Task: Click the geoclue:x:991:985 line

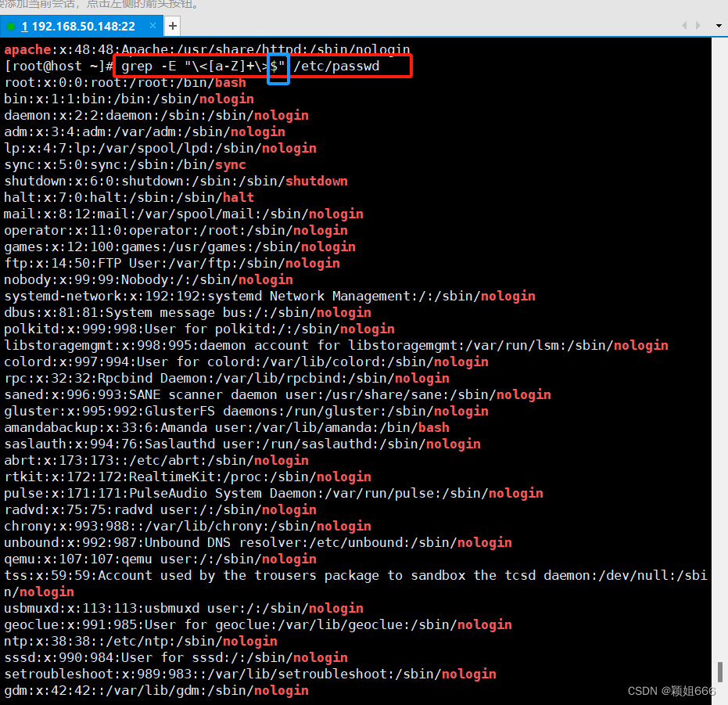Action: (258, 624)
